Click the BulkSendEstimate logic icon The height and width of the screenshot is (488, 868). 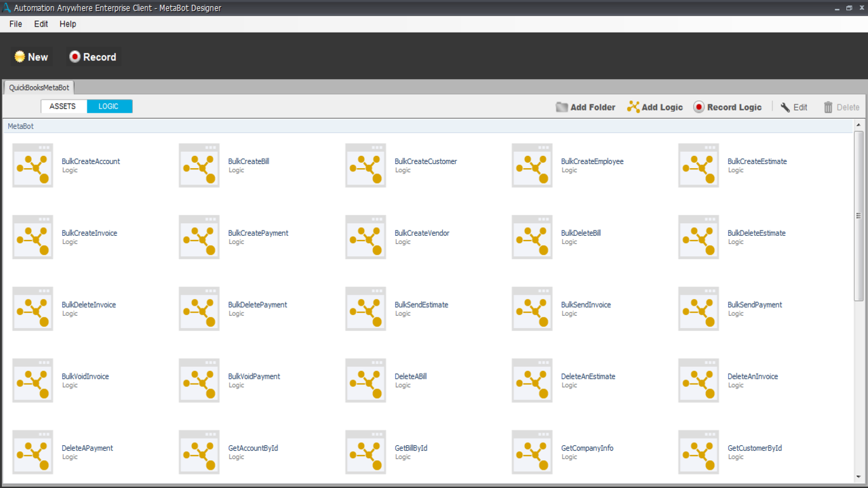point(366,309)
